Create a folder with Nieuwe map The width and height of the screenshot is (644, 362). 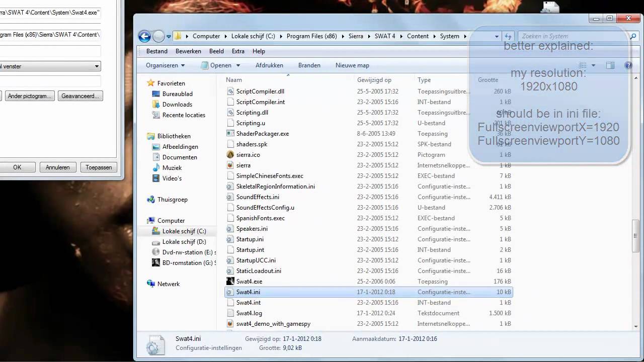(x=352, y=65)
